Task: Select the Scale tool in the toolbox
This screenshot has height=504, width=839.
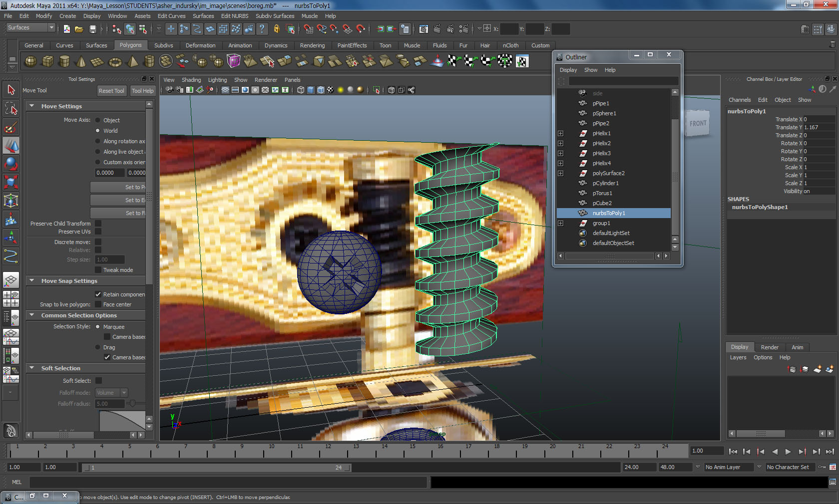Action: (11, 182)
